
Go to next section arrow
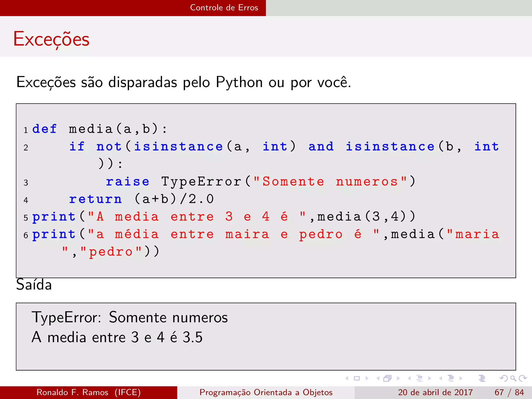pyautogui.click(x=461, y=378)
